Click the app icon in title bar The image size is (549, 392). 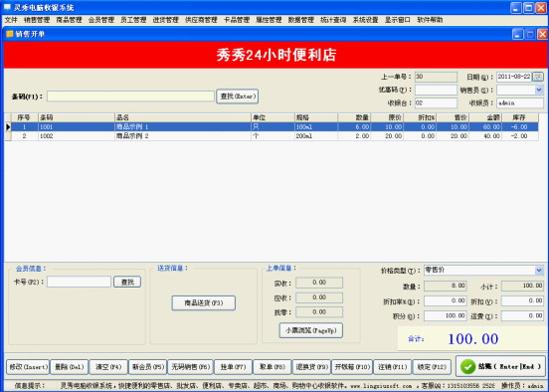point(7,7)
